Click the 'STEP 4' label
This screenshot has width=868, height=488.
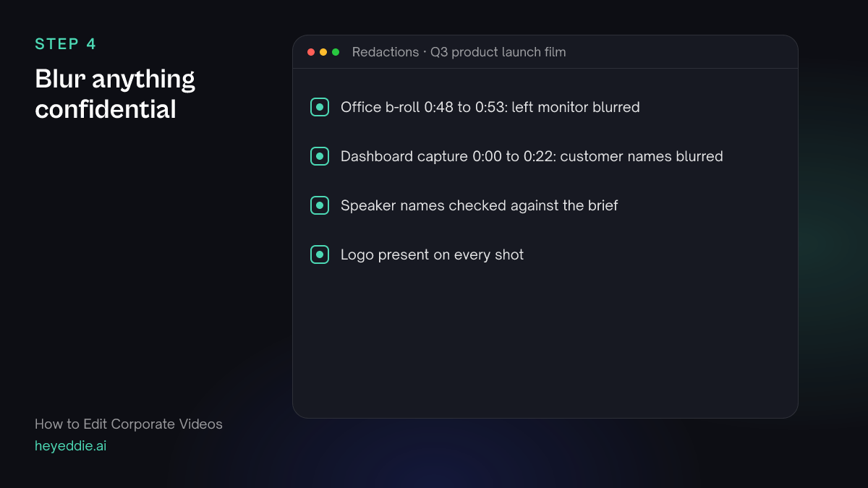click(x=65, y=44)
